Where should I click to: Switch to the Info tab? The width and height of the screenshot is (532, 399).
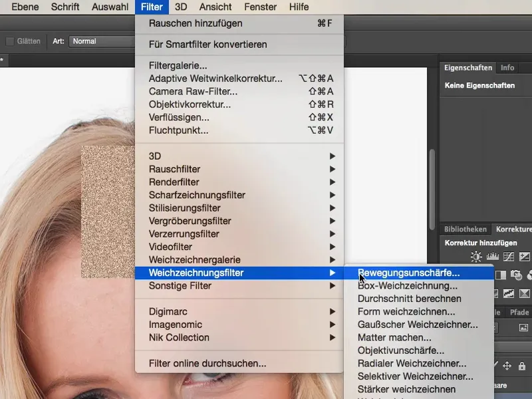(507, 68)
